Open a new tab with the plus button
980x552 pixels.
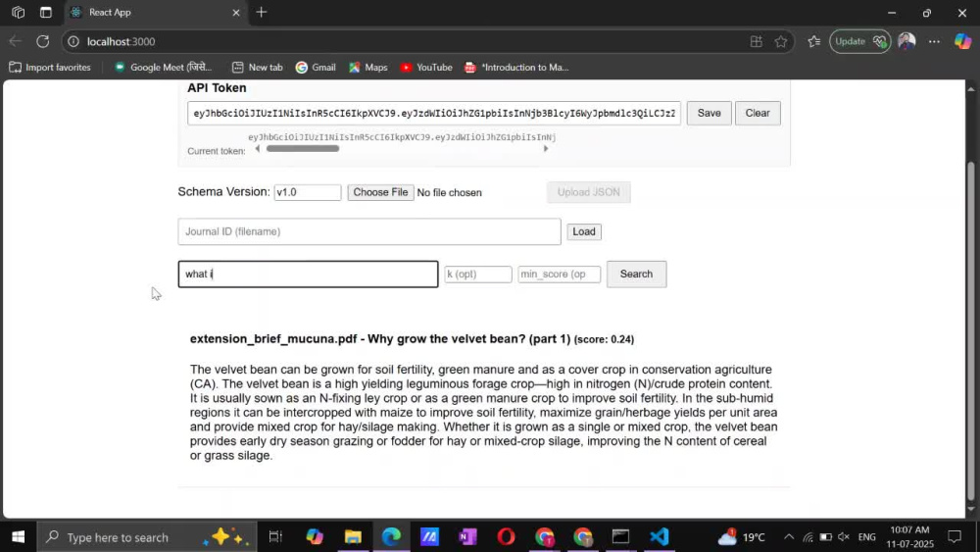(262, 12)
